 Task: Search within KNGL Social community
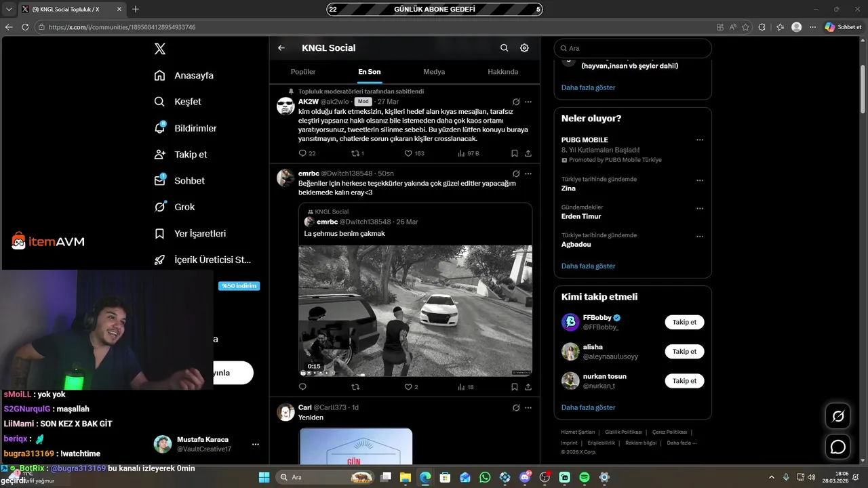click(504, 48)
